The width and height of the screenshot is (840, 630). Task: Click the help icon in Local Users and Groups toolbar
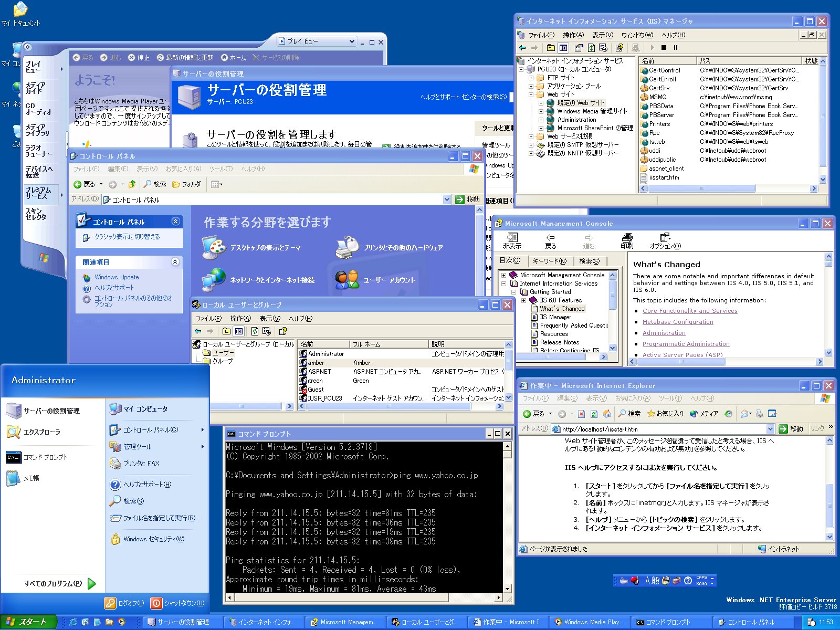(283, 331)
